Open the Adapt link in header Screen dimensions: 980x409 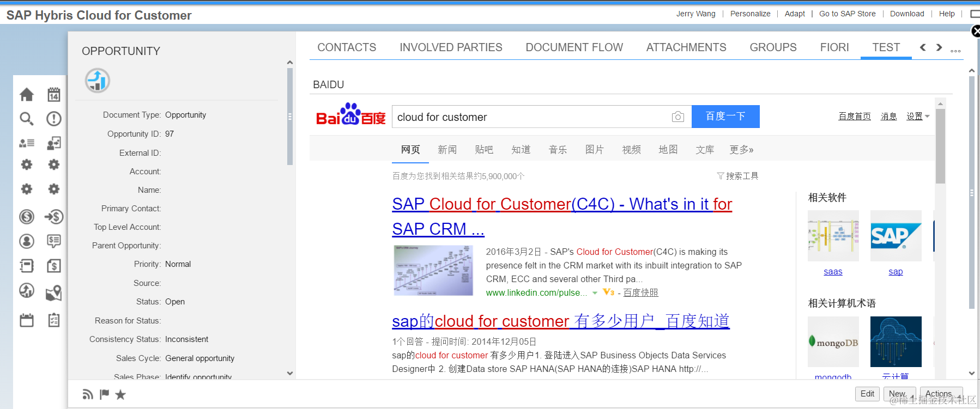coord(795,14)
